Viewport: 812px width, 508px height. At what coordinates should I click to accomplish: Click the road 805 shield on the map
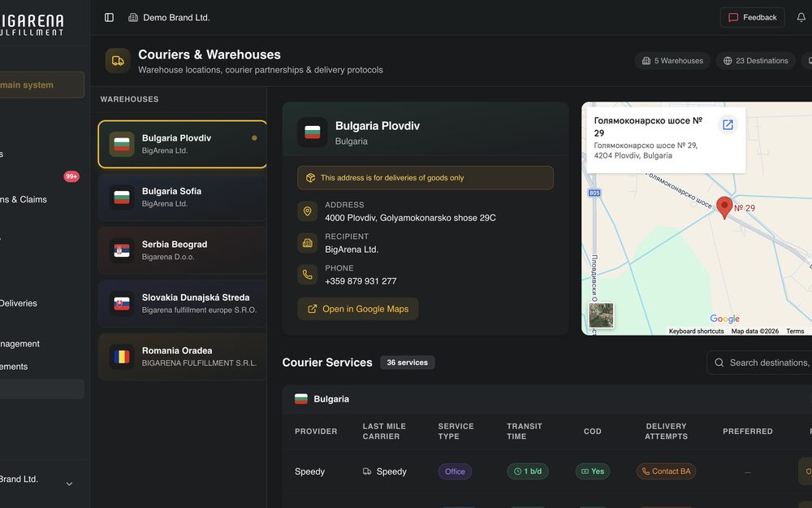pos(594,193)
